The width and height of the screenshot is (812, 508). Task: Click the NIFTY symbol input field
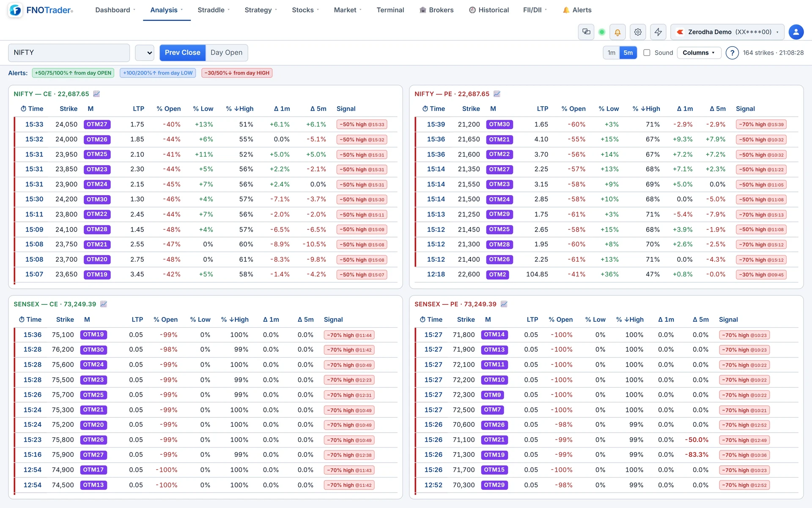69,53
